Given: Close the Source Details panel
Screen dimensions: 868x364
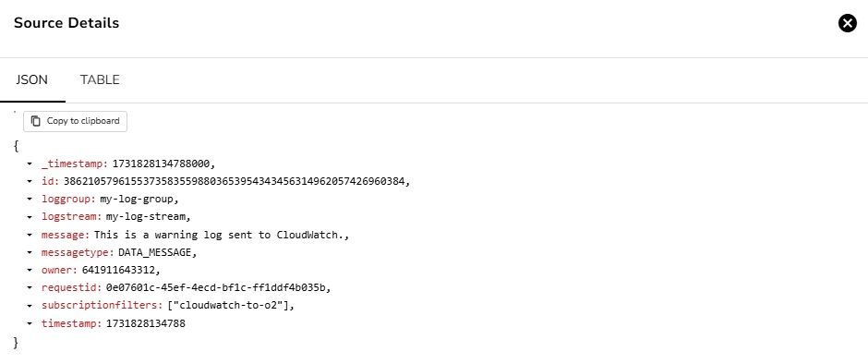Looking at the screenshot, I should pos(847,23).
